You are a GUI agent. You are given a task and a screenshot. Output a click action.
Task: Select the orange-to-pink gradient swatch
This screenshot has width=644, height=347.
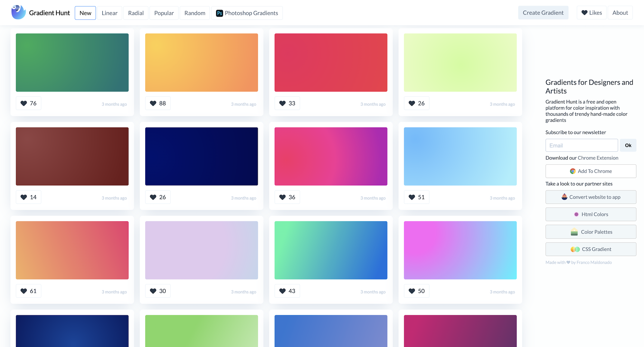pyautogui.click(x=72, y=250)
